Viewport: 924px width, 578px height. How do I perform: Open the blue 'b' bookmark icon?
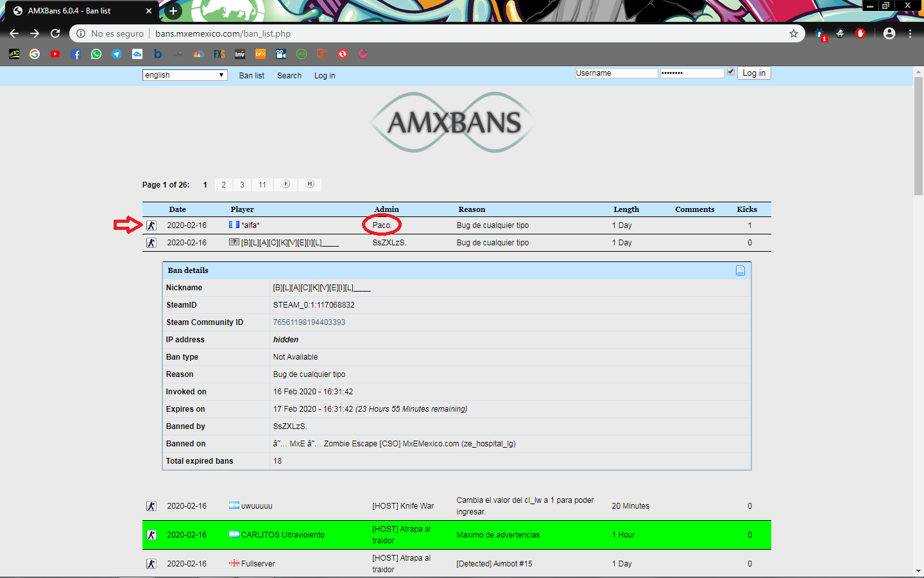tap(158, 54)
